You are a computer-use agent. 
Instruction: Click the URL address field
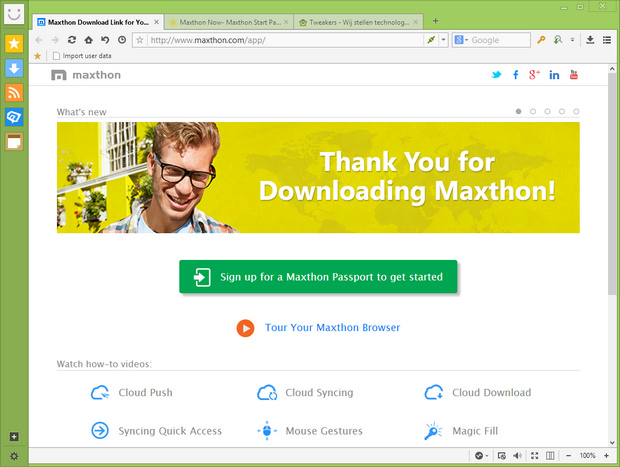coord(285,40)
